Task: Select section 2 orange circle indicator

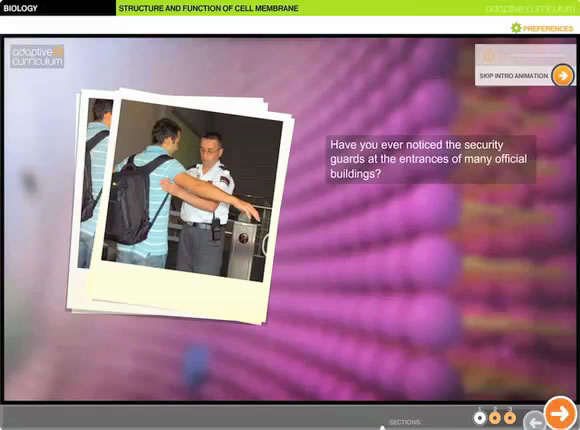Action: tap(495, 418)
